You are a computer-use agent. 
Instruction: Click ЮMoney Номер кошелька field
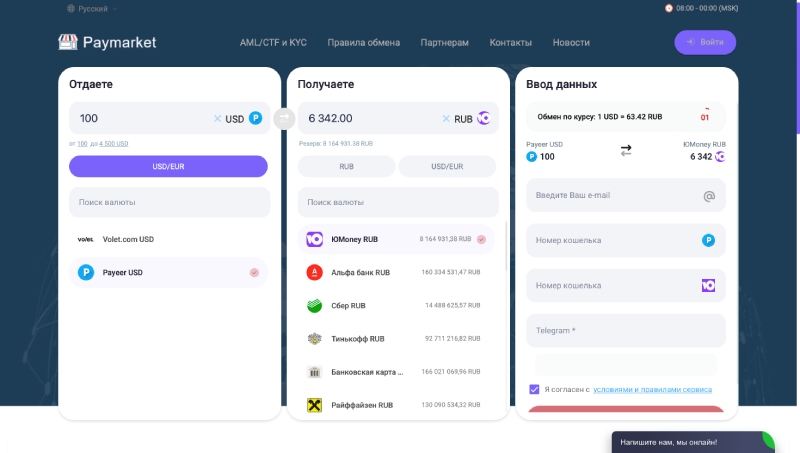click(x=626, y=286)
